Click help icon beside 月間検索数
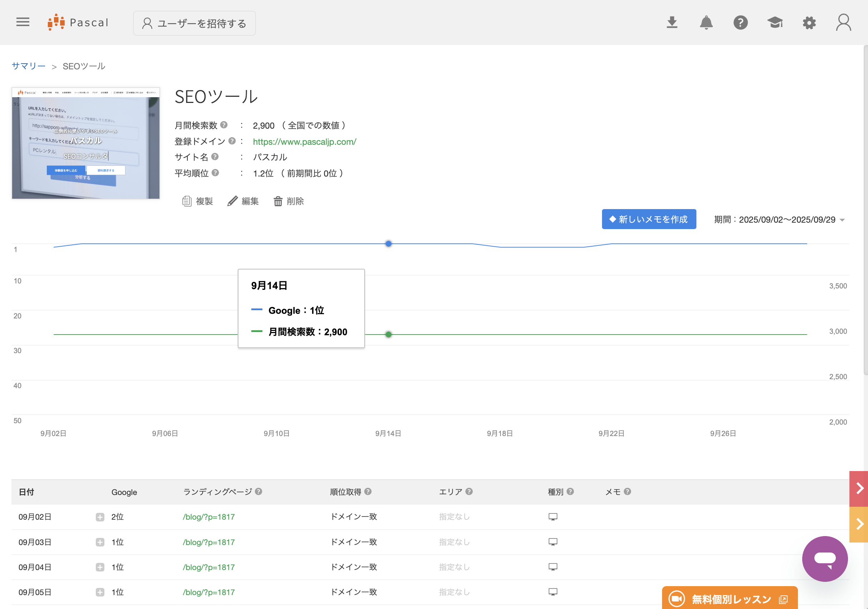Image resolution: width=868 pixels, height=609 pixels. pos(224,125)
